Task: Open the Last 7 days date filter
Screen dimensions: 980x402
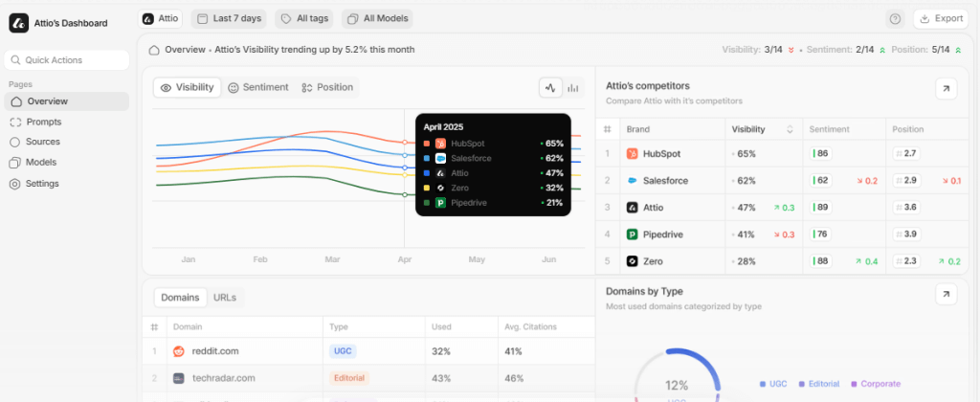Action: coord(229,18)
